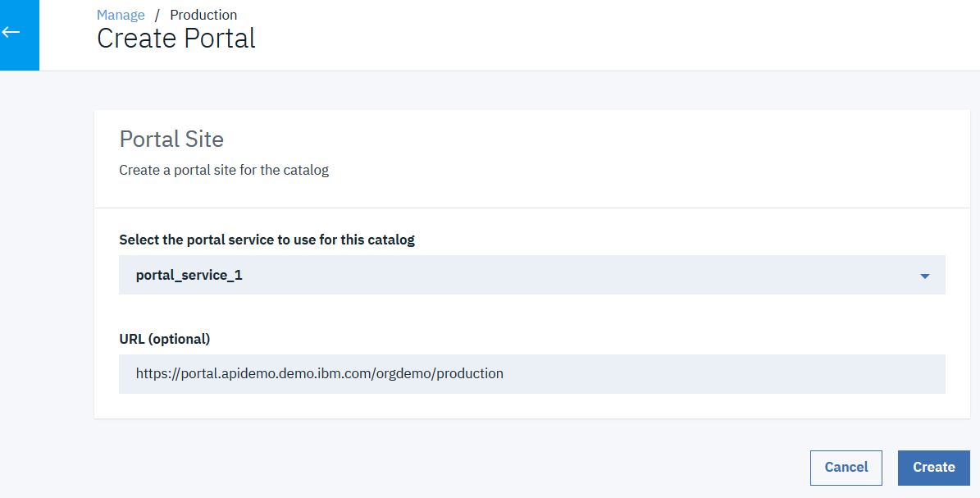
Task: Select the URL (optional) label
Action: point(164,338)
